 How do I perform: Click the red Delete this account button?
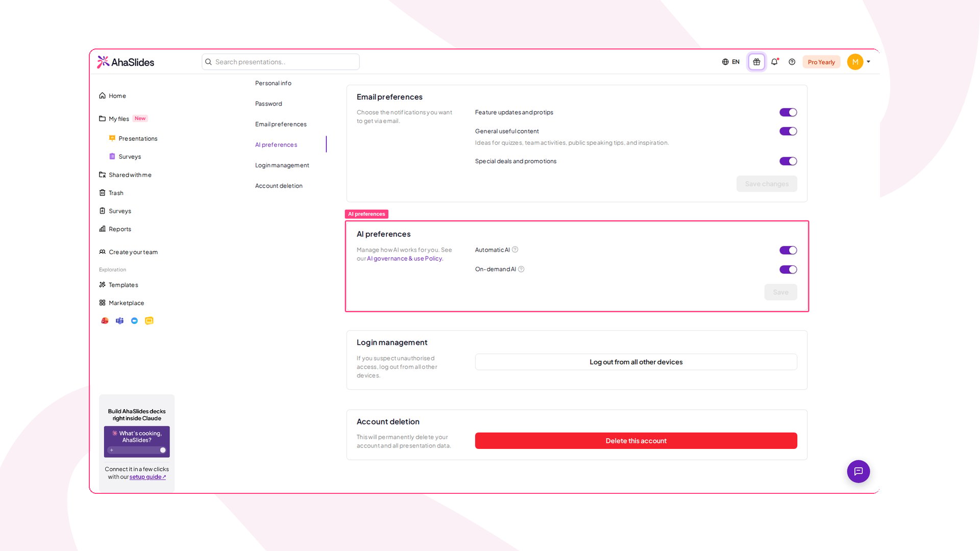(x=636, y=441)
